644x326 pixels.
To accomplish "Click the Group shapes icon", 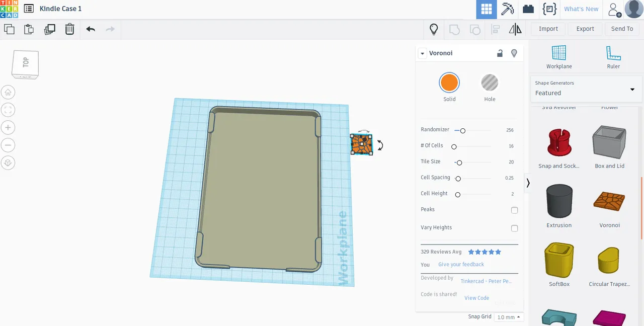I will coord(454,29).
